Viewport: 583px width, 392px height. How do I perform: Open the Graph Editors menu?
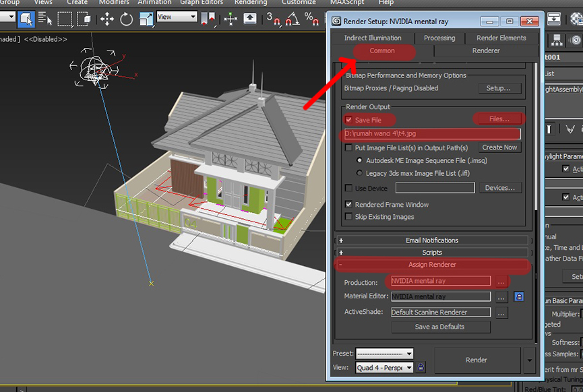[x=202, y=3]
